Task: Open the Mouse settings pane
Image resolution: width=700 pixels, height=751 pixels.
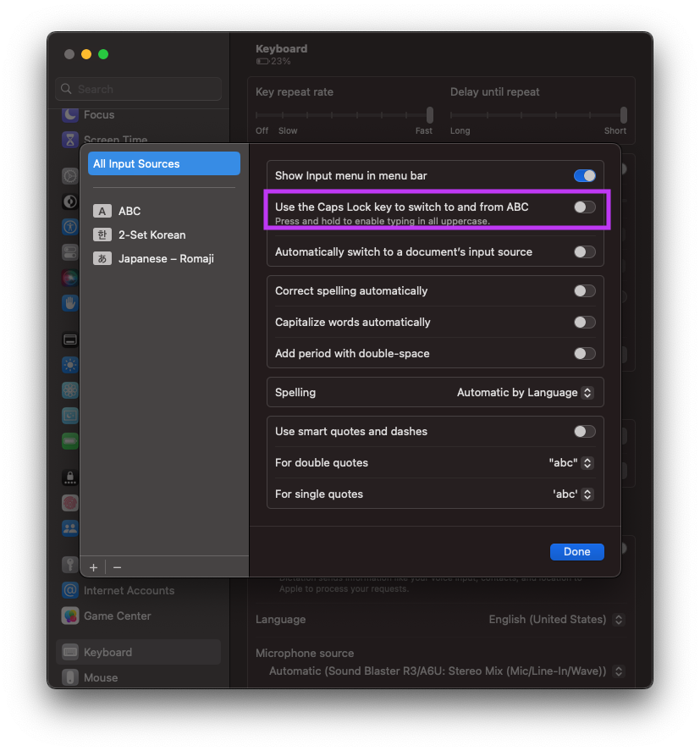Action: coord(101,677)
